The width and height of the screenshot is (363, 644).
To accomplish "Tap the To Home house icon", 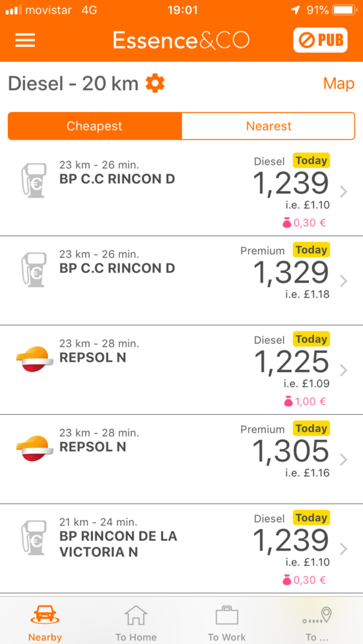I will click(x=135, y=615).
